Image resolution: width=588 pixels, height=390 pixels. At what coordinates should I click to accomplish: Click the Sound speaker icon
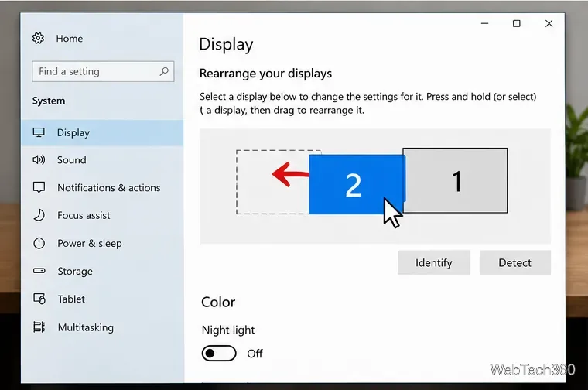point(39,159)
